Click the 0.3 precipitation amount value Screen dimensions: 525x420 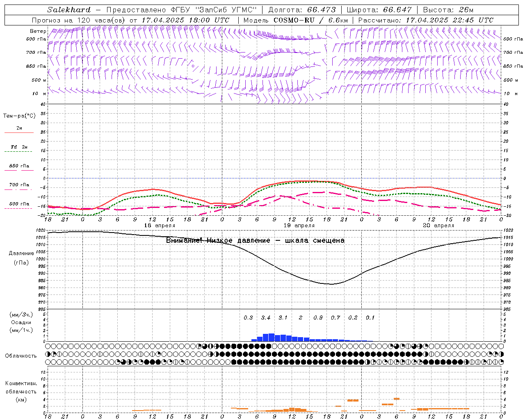(x=248, y=318)
